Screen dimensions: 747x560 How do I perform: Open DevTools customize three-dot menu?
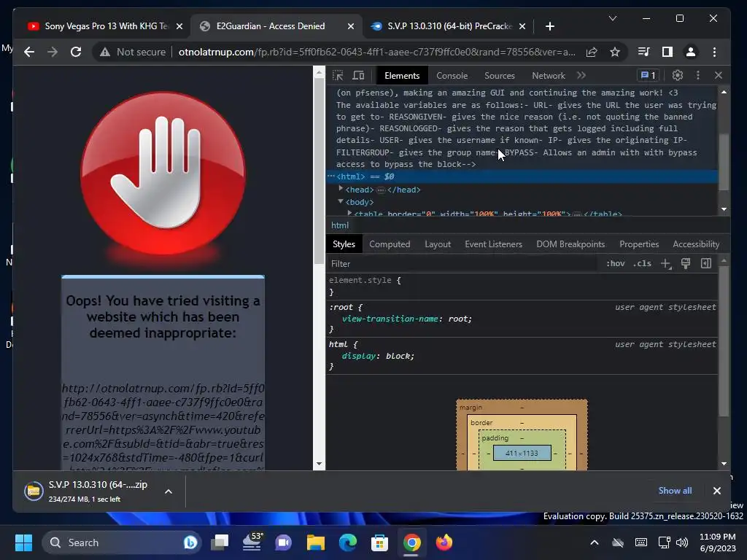coord(698,75)
